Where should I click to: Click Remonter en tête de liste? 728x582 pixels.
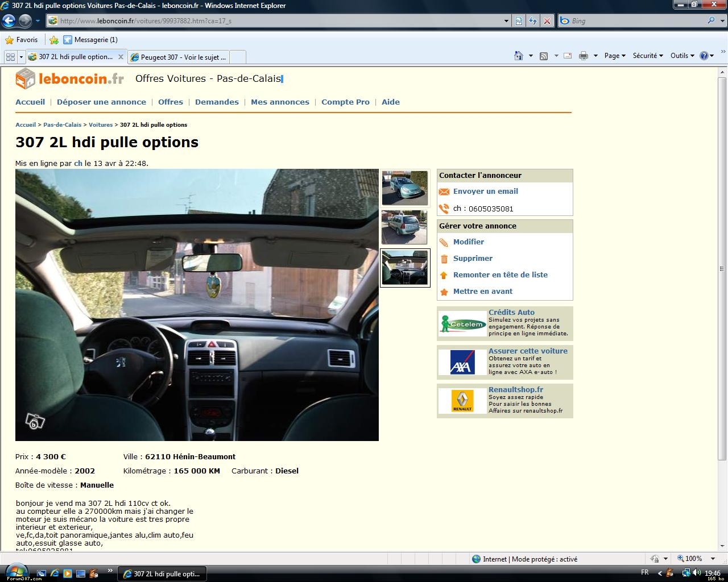(500, 275)
